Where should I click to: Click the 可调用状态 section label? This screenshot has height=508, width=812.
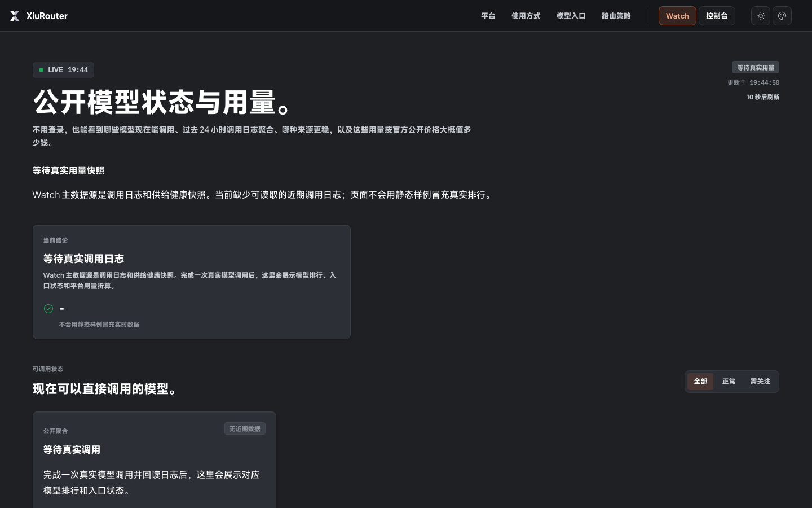pos(48,369)
